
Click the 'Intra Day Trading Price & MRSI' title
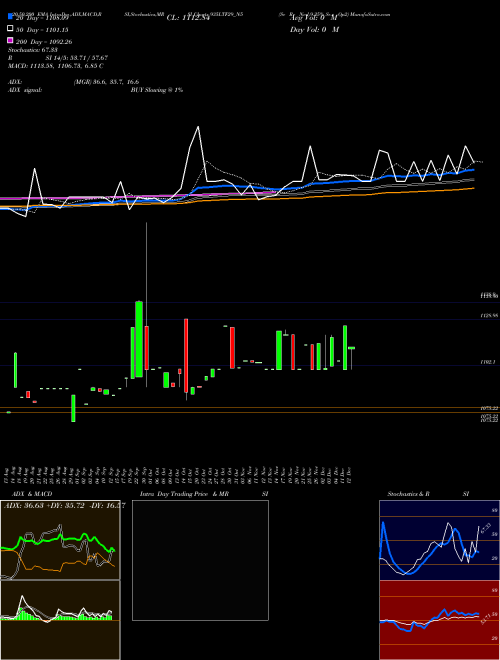[x=204, y=494]
